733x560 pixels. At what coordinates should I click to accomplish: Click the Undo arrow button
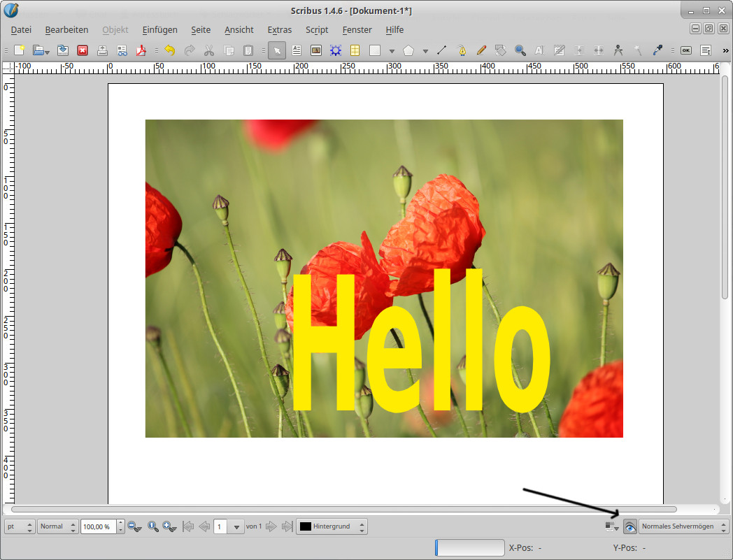click(x=169, y=50)
